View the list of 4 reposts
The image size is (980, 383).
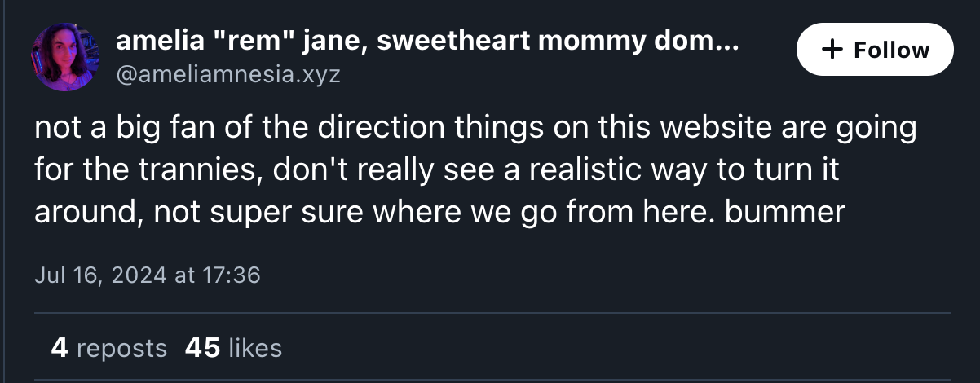[108, 348]
